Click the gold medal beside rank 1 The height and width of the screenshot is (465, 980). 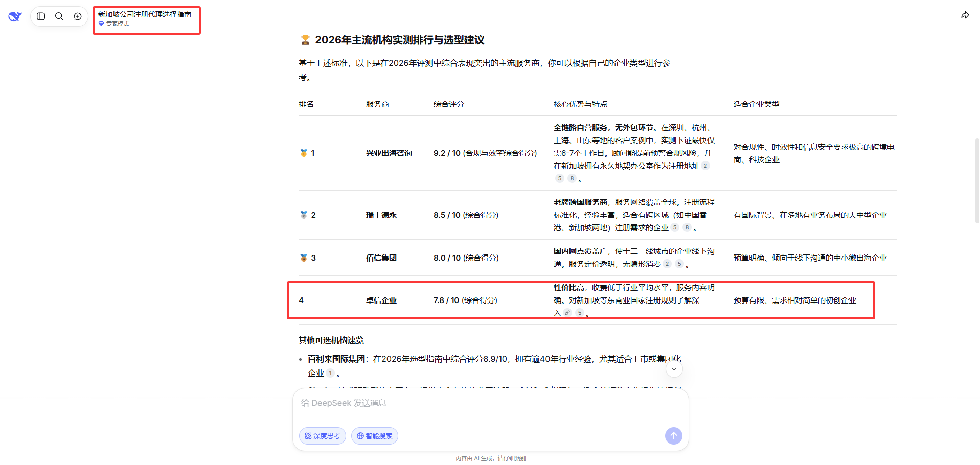point(304,153)
